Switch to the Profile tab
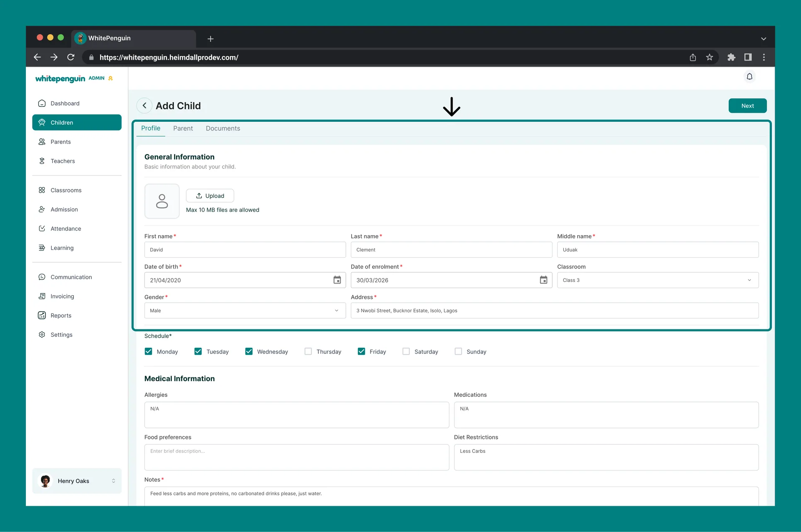The image size is (801, 532). 151,128
